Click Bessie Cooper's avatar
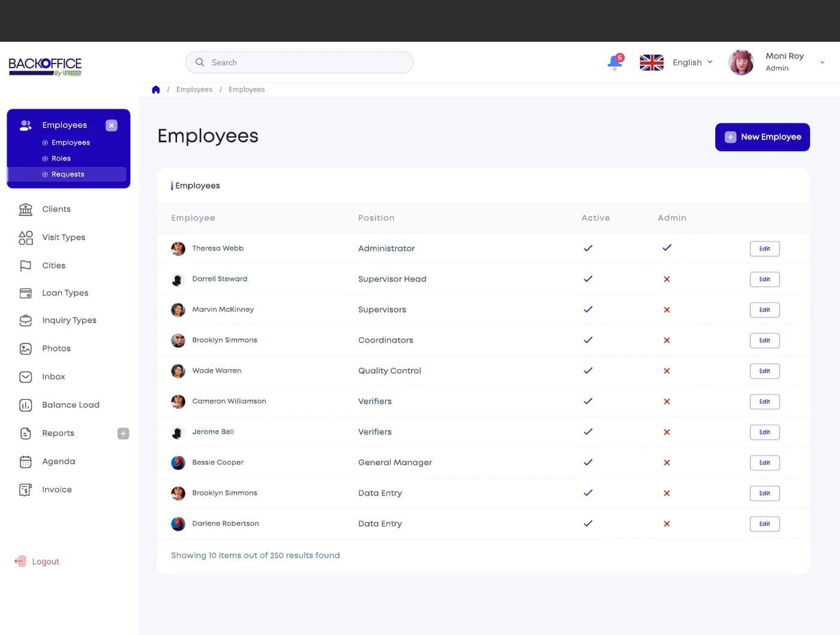The height and width of the screenshot is (635, 840). pos(178,462)
